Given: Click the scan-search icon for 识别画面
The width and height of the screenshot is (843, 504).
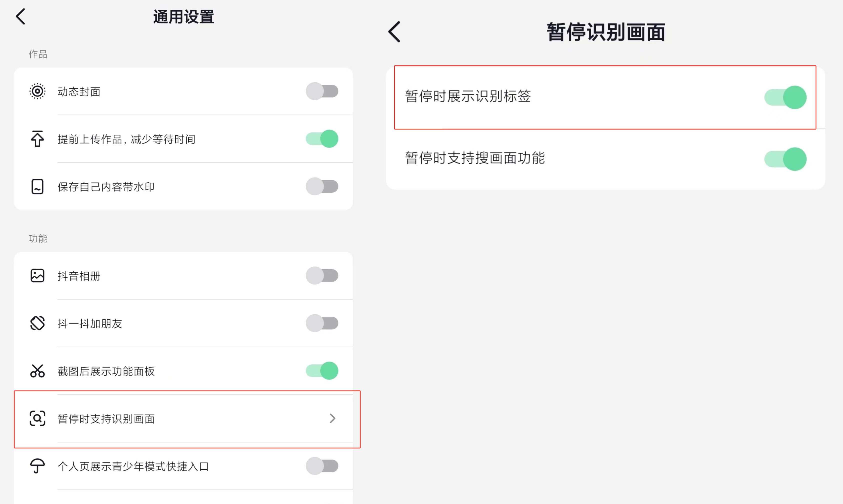Looking at the screenshot, I should coord(37,418).
